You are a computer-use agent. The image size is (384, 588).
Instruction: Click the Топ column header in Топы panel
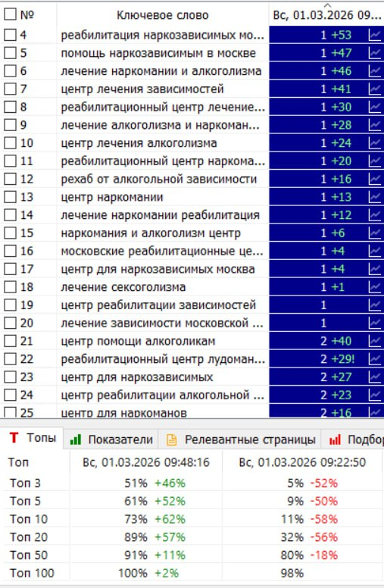18,462
